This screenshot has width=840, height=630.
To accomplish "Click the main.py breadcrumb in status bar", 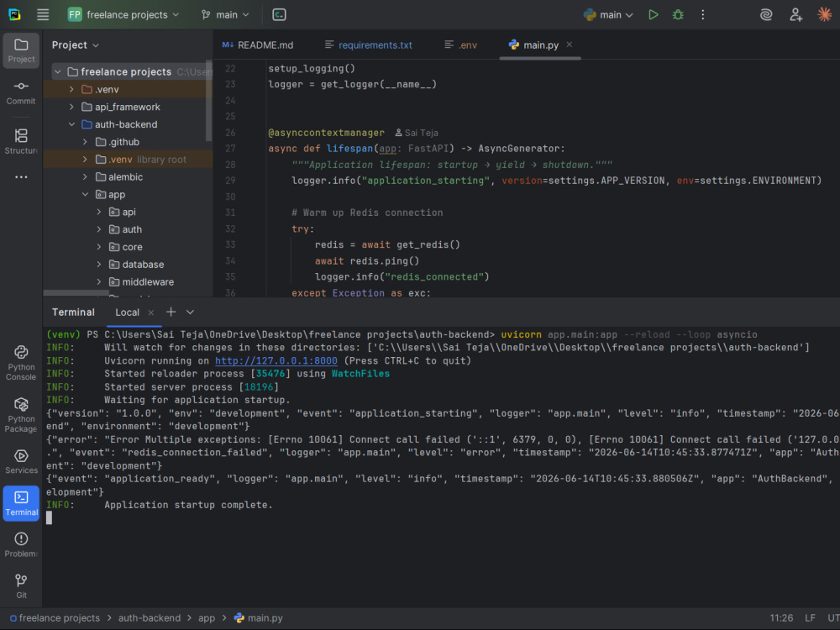I will [258, 617].
